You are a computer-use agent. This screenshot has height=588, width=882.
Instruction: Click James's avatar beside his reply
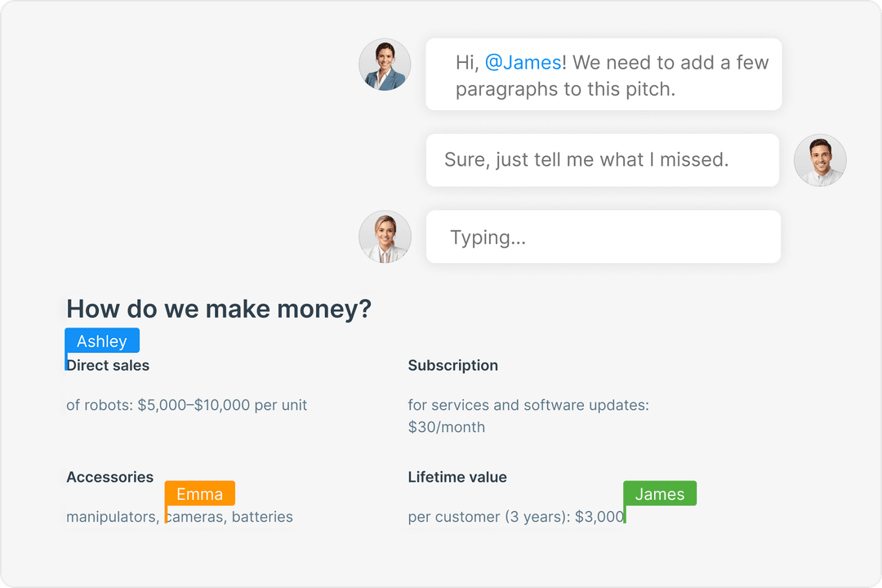coord(820,160)
